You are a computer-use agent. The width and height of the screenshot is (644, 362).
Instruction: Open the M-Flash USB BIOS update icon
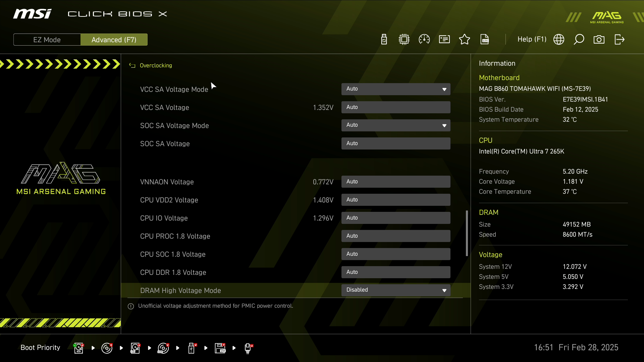pyautogui.click(x=384, y=40)
